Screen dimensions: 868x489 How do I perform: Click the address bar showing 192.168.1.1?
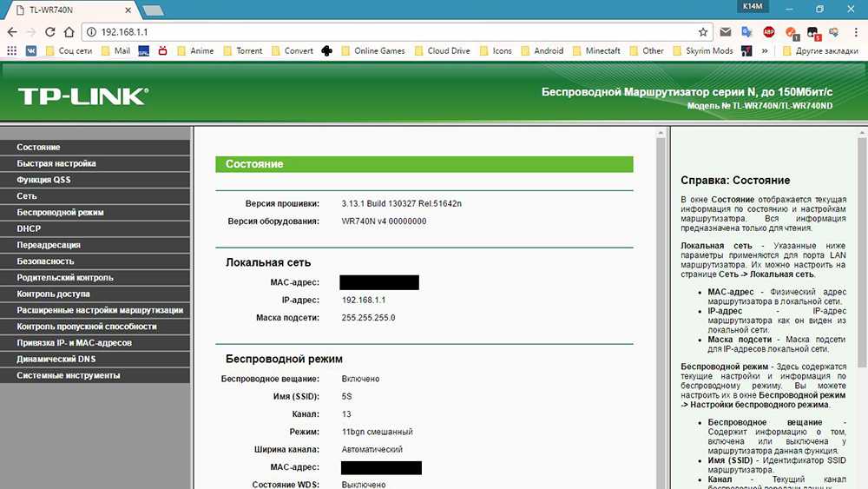[391, 31]
